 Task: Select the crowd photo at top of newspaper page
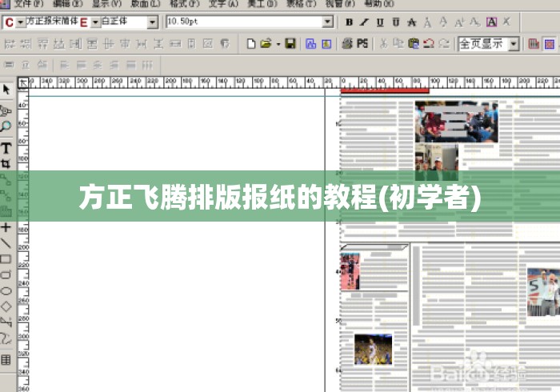tap(456, 122)
